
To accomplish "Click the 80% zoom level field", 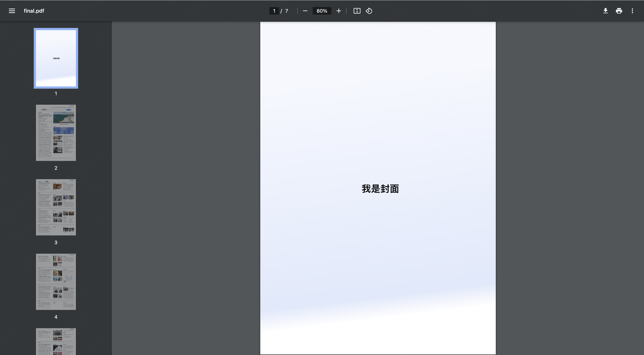I will point(322,11).
